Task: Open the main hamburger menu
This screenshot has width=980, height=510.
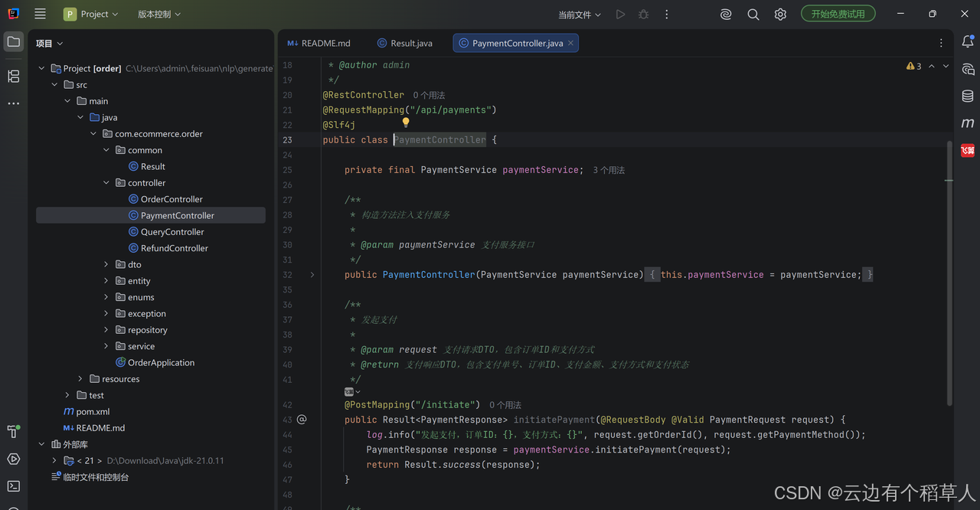Action: [41, 14]
